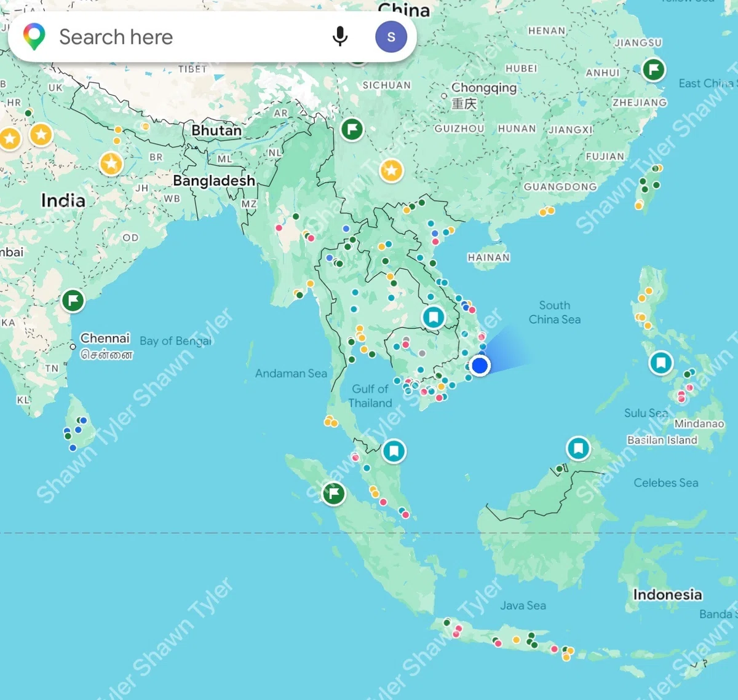Tap the 'Indonesia' country label
The image size is (738, 700).
click(667, 594)
